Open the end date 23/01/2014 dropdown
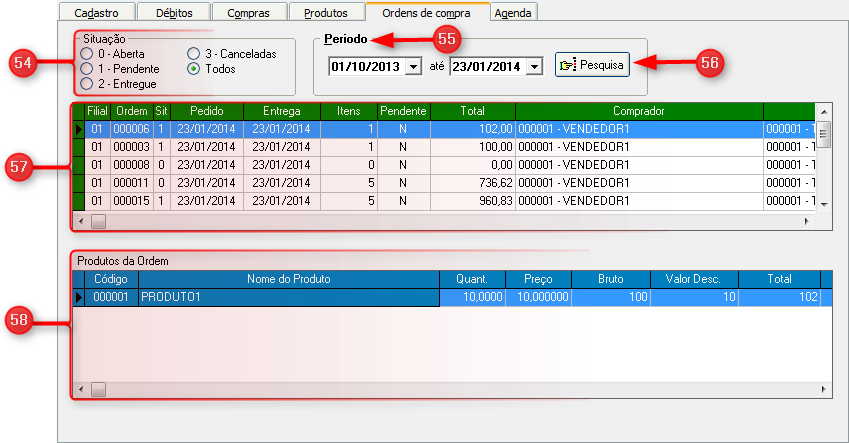The width and height of the screenshot is (849, 443). 534,67
